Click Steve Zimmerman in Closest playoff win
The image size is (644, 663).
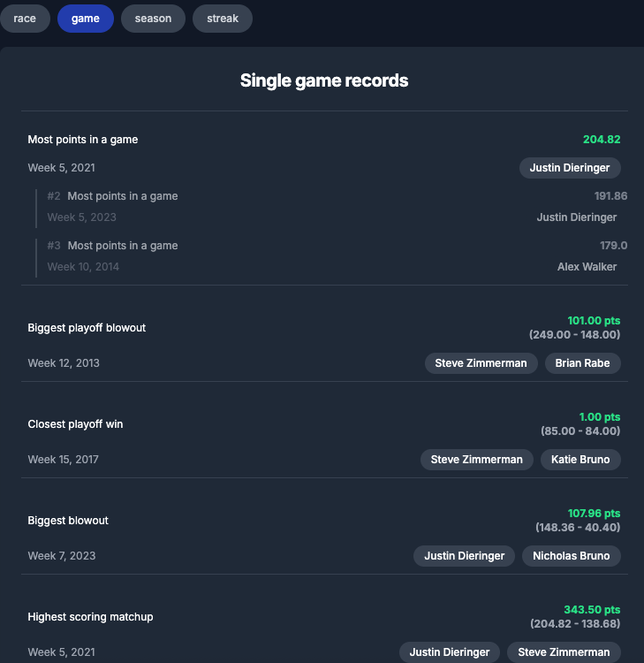tap(476, 460)
